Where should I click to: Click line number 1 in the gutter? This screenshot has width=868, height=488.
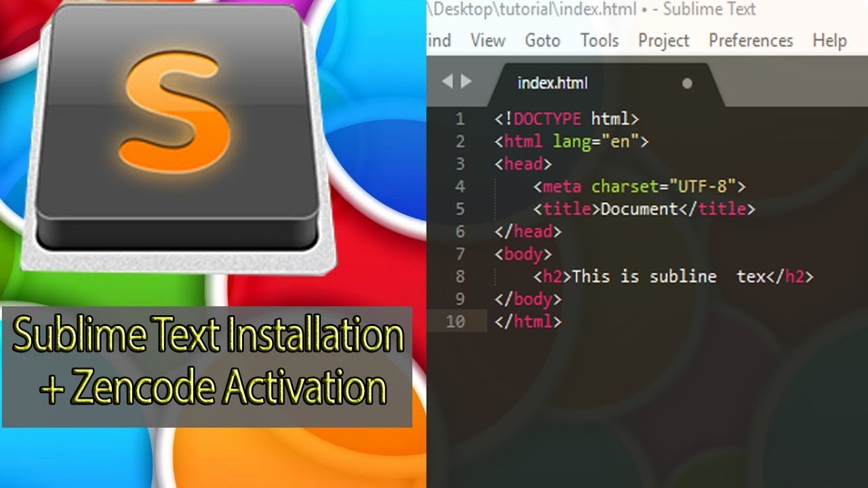460,119
